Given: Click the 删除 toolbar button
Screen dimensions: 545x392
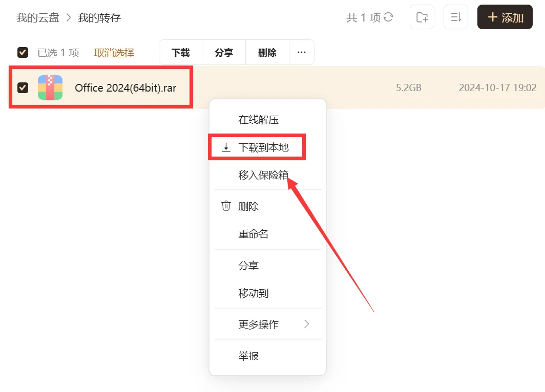Looking at the screenshot, I should pos(267,52).
